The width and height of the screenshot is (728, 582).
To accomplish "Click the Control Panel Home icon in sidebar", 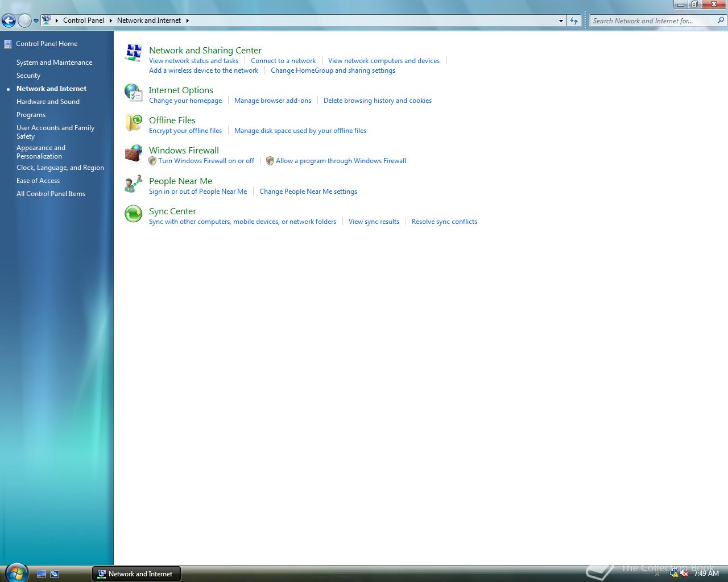I will tap(7, 44).
